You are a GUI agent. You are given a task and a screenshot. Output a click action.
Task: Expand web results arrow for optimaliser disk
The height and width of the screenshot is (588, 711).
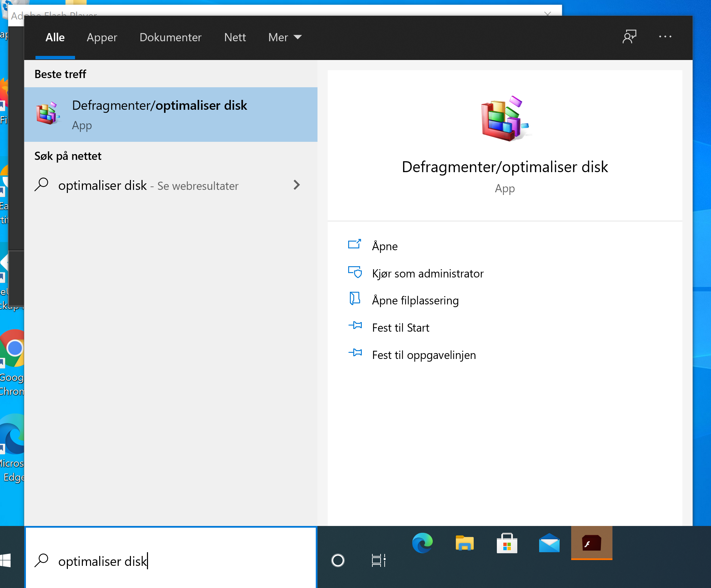coord(296,185)
